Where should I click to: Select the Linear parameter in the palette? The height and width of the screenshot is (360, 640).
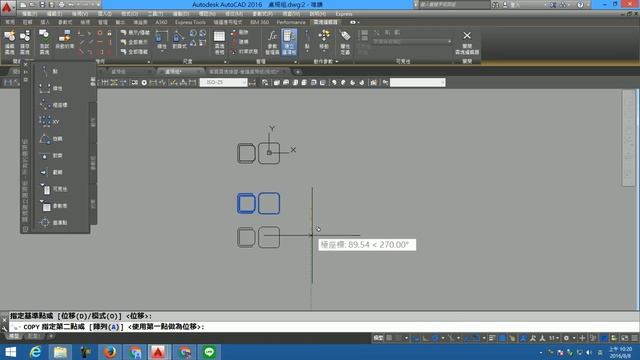[x=51, y=88]
